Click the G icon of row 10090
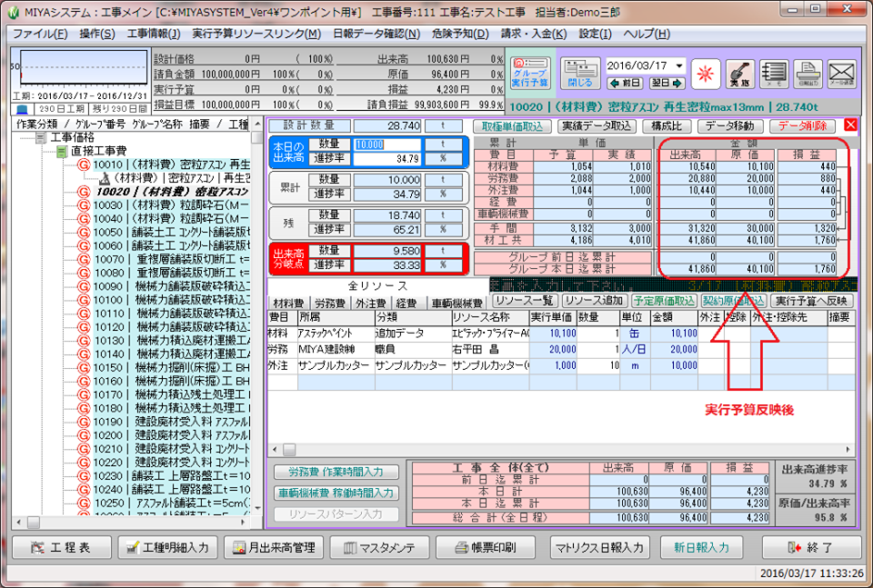The image size is (873, 588). point(84,286)
